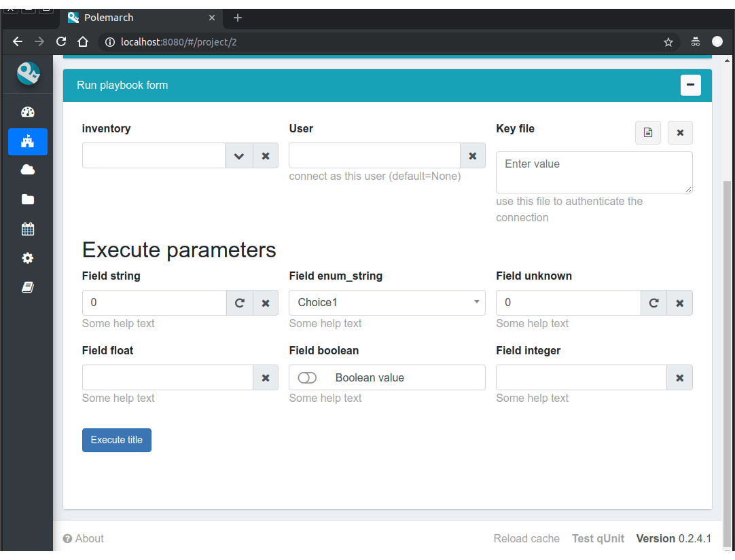Image resolution: width=735 pixels, height=560 pixels.
Task: Open the browser profile avatar
Action: (x=717, y=41)
